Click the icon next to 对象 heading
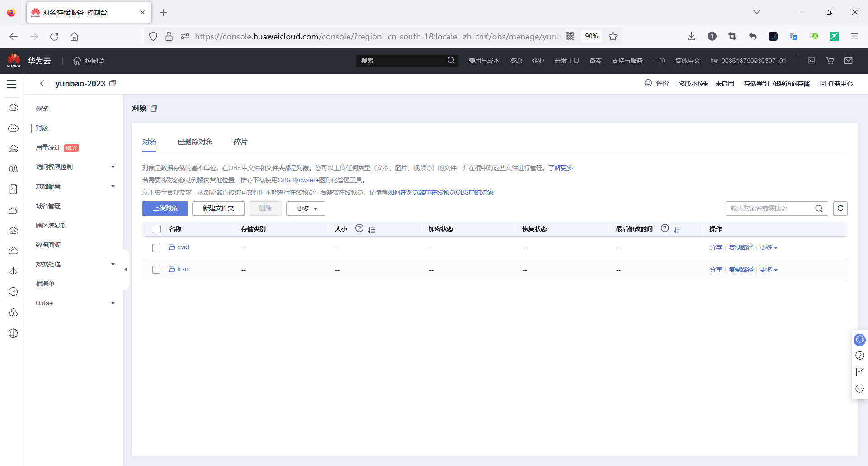 click(x=154, y=109)
